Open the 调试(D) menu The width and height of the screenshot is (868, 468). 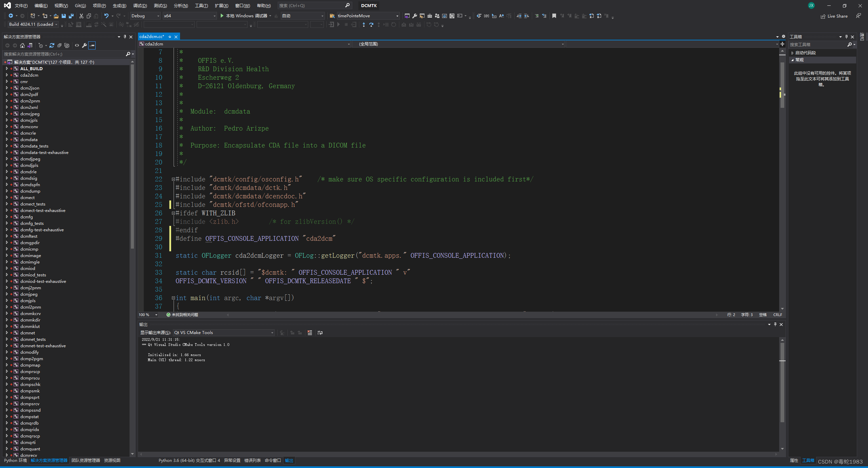click(x=140, y=6)
